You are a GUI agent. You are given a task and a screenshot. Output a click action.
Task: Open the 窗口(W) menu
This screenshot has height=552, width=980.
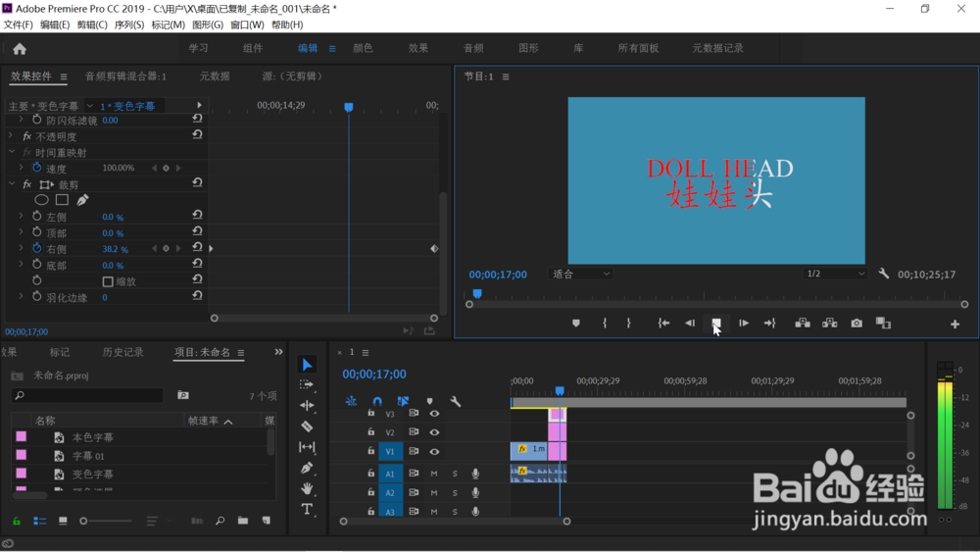[247, 25]
